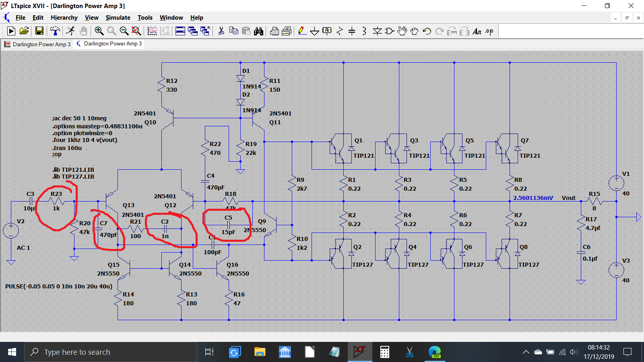Click the Q8 TIP127 transistor symbol
Image resolution: width=644 pixels, height=362 pixels.
point(507,254)
